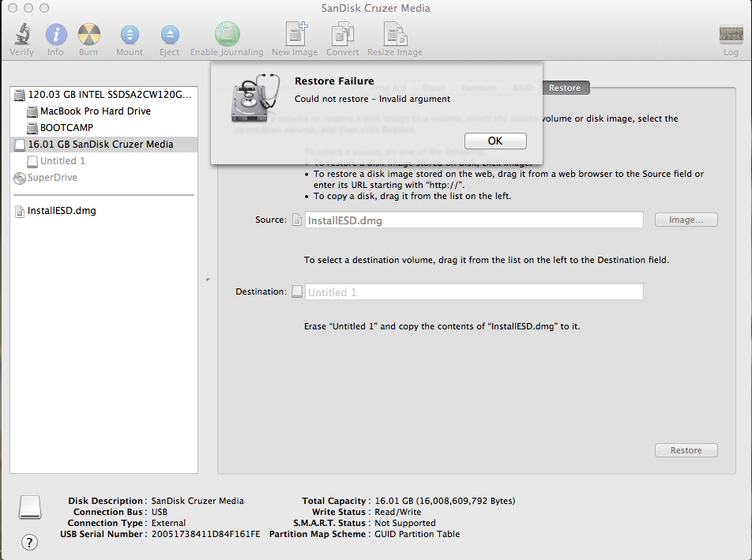Viewport: 752px width, 560px height.
Task: Switch to the Restore tab
Action: click(x=565, y=88)
